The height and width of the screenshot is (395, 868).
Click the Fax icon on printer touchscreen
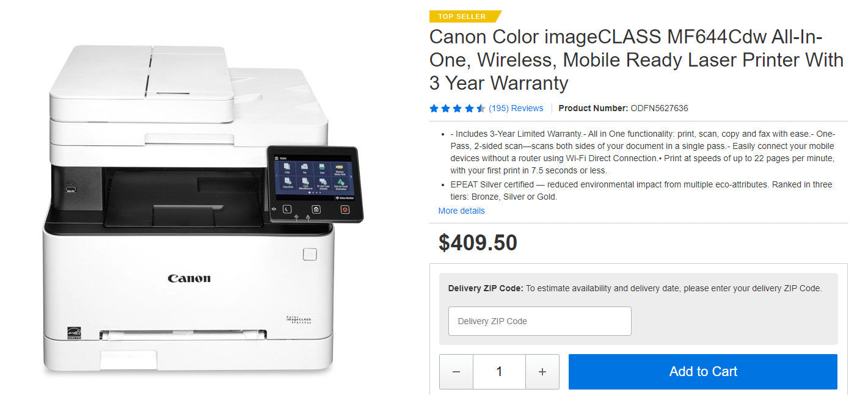[304, 167]
